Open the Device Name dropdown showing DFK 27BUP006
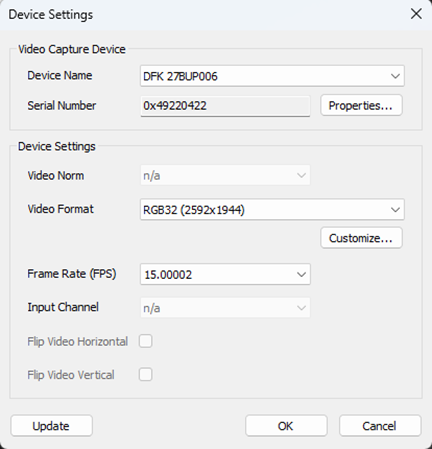Image resolution: width=432 pixels, height=449 pixels. [272, 76]
